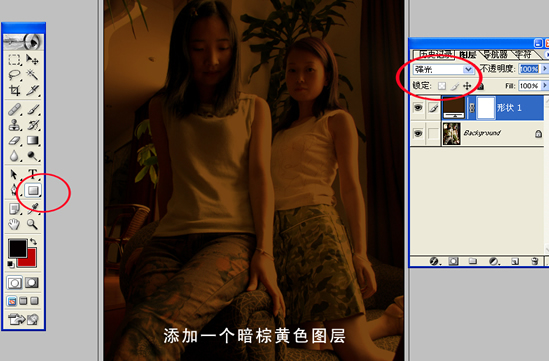
Task: Swap foreground and background colors
Action: point(33,242)
